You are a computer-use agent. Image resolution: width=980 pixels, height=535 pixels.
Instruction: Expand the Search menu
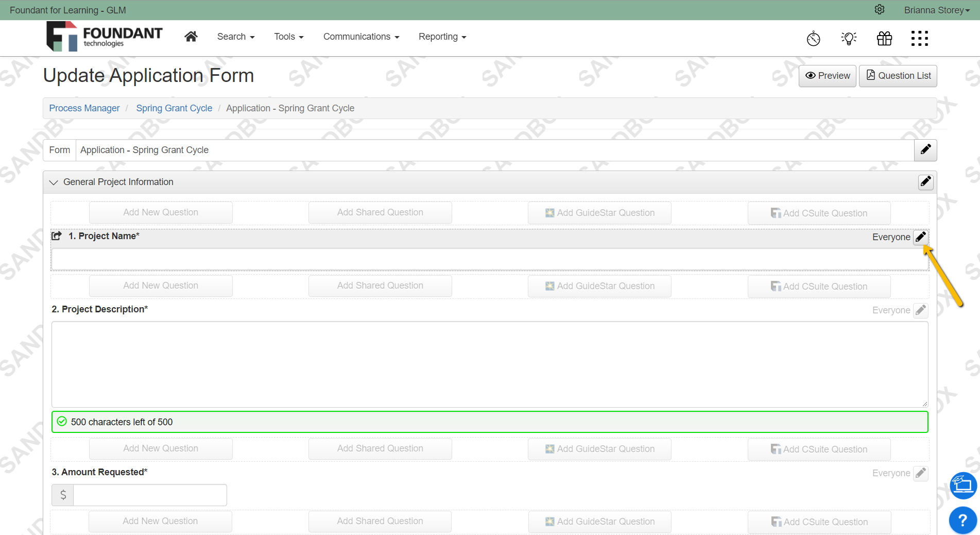click(236, 37)
